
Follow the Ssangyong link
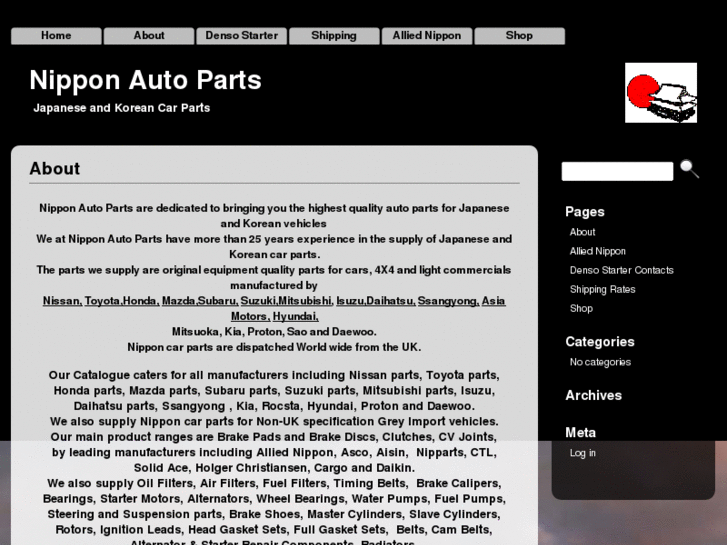point(448,301)
